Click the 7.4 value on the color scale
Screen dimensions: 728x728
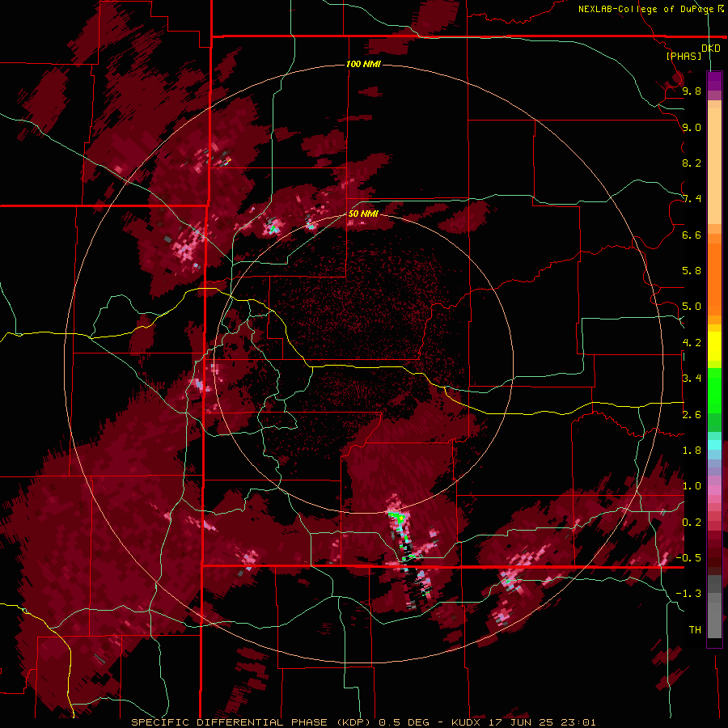(x=692, y=199)
